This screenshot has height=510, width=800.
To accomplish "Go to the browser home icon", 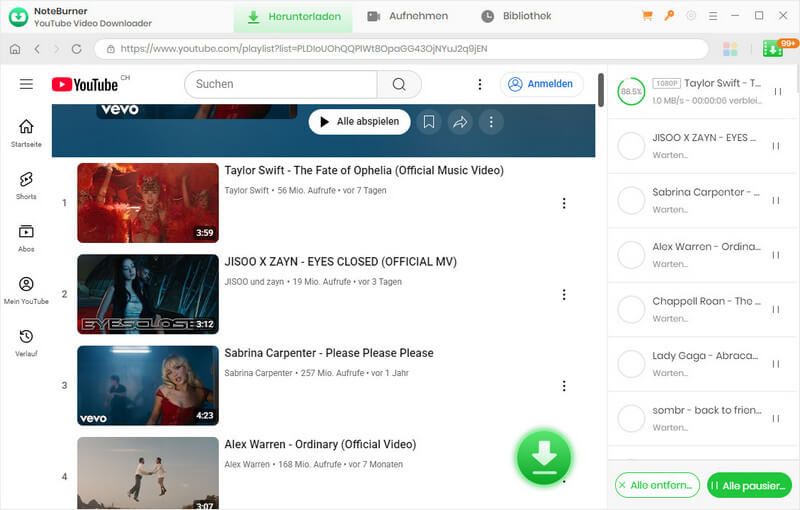I will click(15, 49).
